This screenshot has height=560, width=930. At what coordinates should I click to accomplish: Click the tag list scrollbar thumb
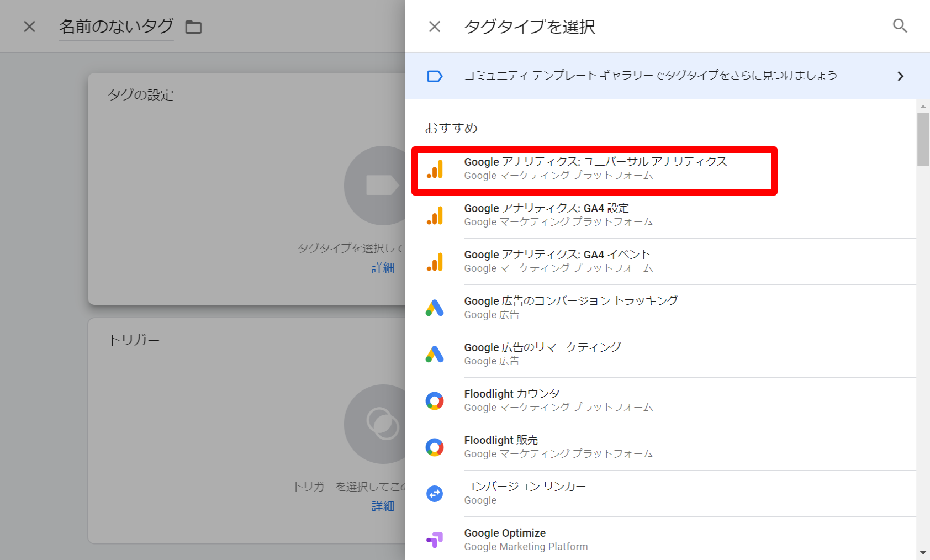pyautogui.click(x=923, y=139)
